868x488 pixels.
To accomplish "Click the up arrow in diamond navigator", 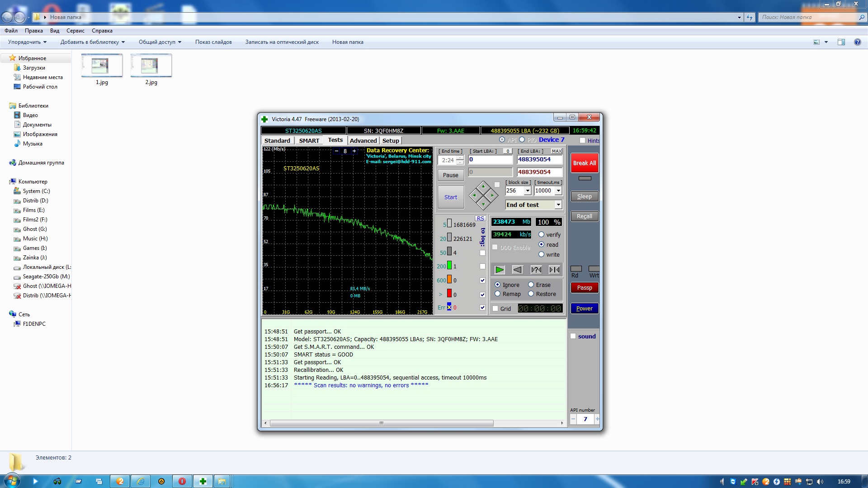I will tap(483, 187).
